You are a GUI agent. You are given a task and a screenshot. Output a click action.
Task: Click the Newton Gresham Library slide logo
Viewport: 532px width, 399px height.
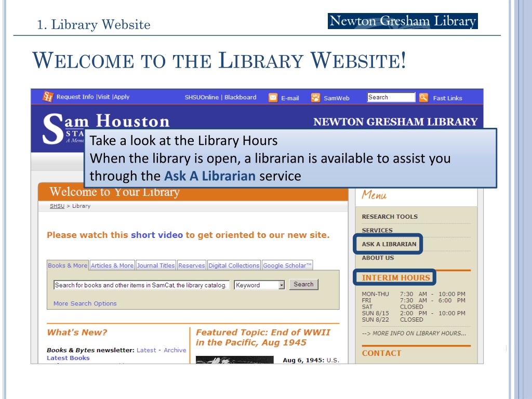(x=403, y=21)
